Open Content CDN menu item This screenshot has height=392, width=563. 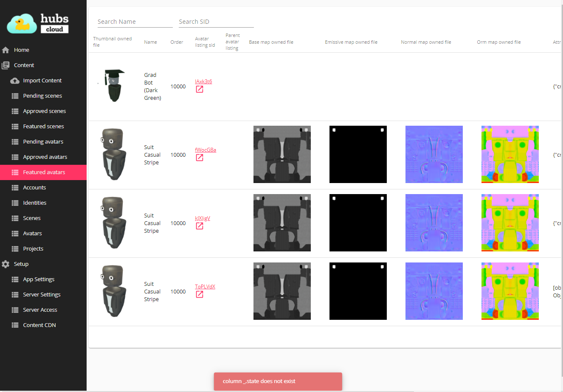point(43,325)
